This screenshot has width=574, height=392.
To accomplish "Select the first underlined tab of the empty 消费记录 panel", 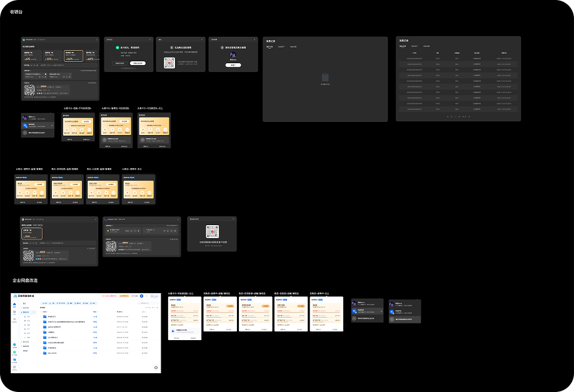I will tap(269, 47).
